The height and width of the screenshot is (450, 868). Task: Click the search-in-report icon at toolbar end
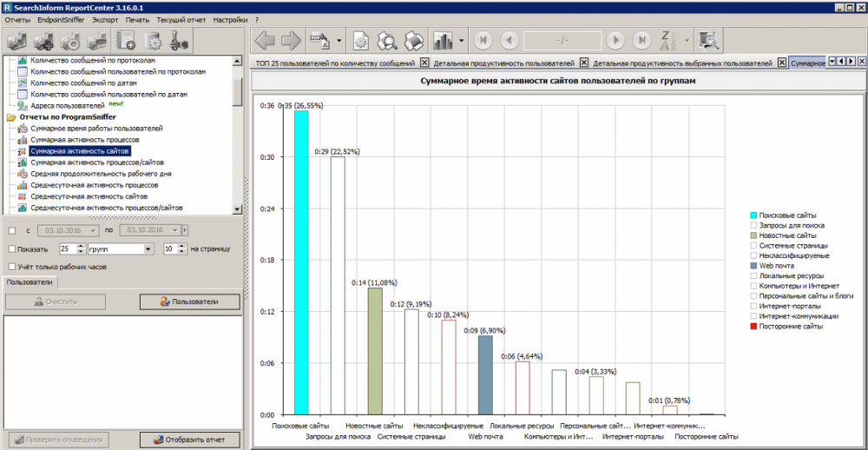tap(709, 41)
